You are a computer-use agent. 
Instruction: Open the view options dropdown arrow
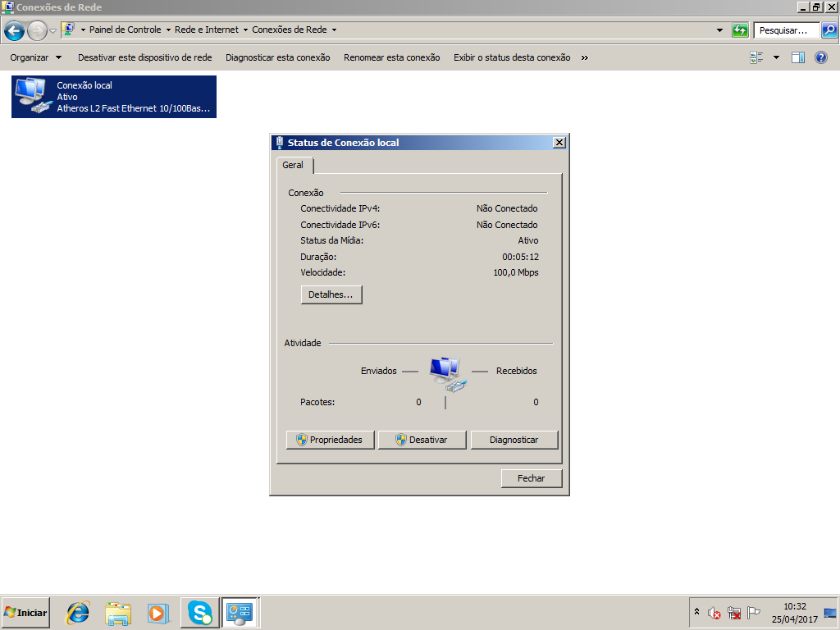776,57
